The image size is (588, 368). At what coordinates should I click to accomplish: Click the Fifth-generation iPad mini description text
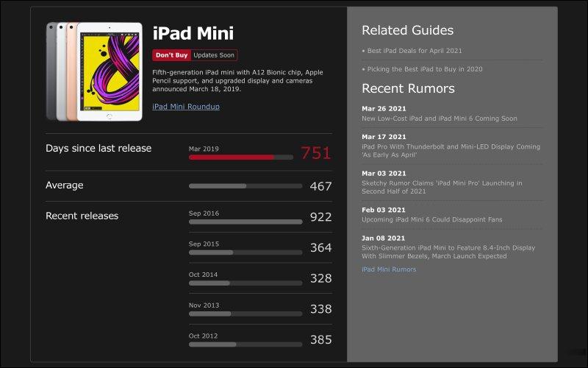pyautogui.click(x=237, y=81)
